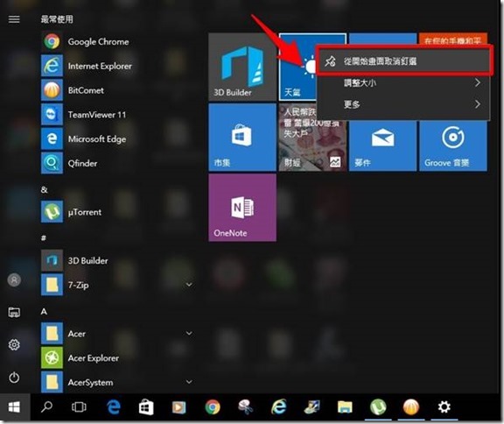Open the media player icon on taskbar

pyautogui.click(x=179, y=407)
